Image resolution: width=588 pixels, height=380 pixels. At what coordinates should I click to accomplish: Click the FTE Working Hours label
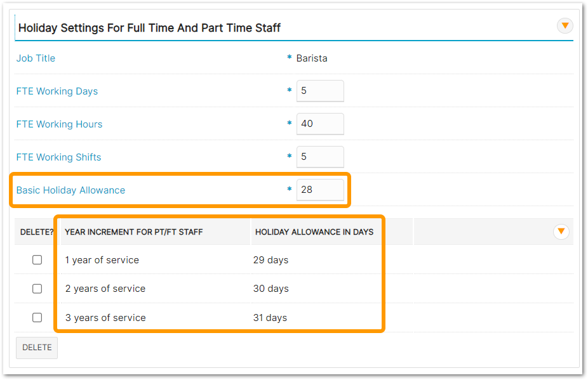59,124
